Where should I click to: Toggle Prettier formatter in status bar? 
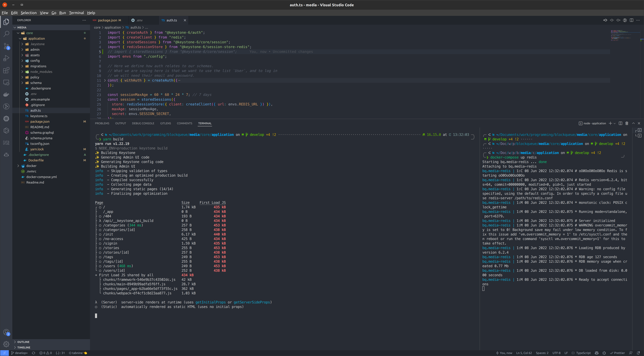(617, 353)
